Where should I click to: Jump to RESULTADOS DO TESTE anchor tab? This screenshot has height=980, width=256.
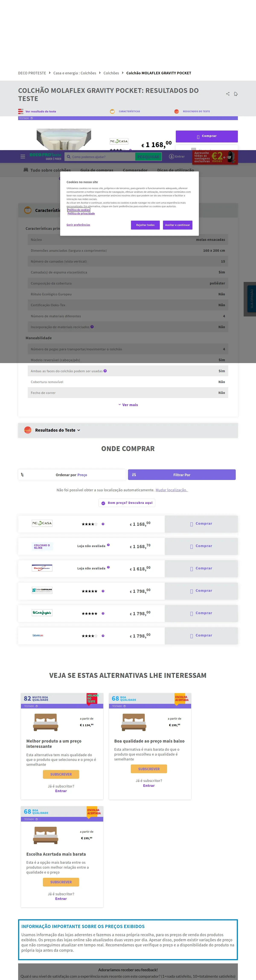[x=196, y=111]
